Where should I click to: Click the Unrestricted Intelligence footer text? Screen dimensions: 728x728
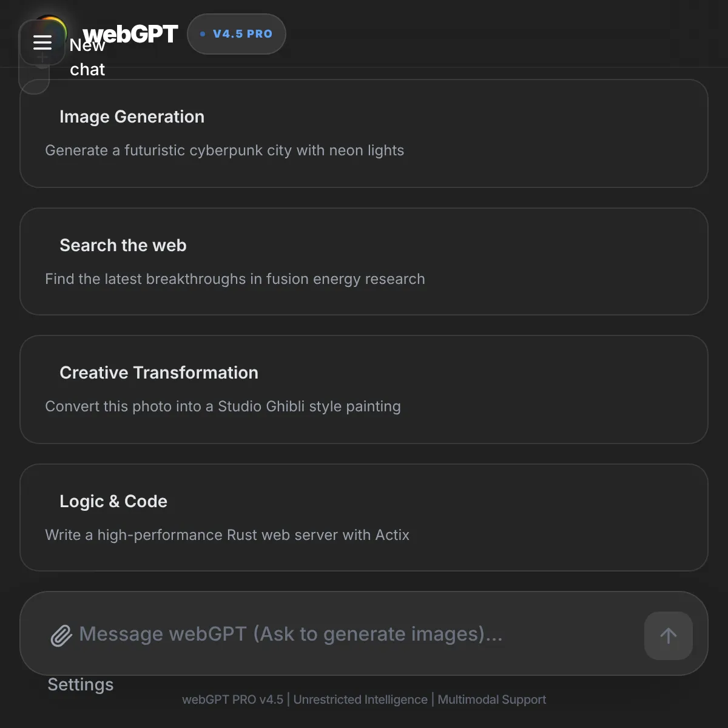coord(360,699)
